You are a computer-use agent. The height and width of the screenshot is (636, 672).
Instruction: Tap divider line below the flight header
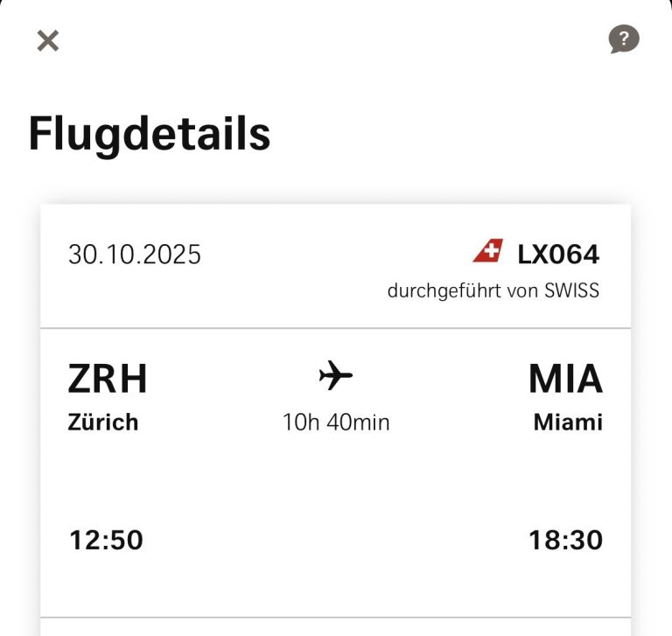coord(336,329)
